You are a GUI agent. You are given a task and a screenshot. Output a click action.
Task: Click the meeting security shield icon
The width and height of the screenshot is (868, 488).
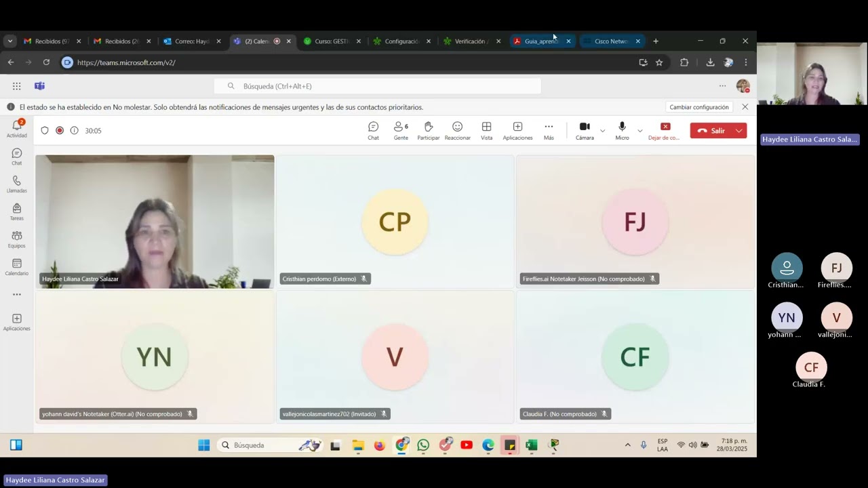(45, 131)
